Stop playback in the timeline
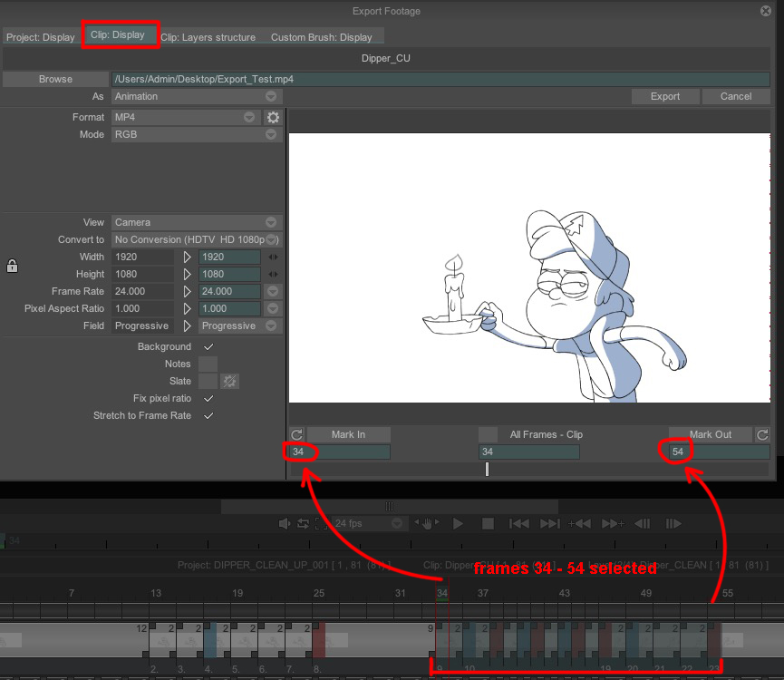 click(x=488, y=523)
